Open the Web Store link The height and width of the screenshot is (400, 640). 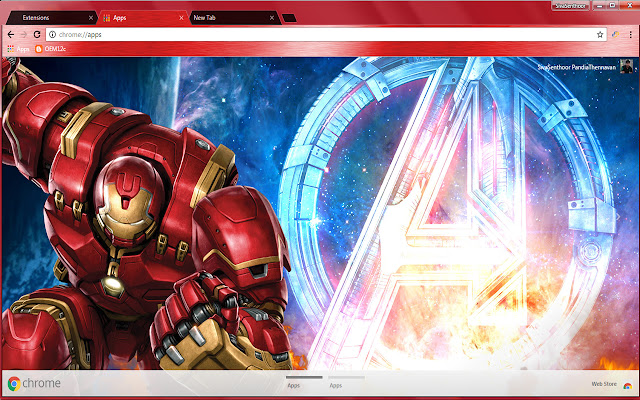point(604,384)
